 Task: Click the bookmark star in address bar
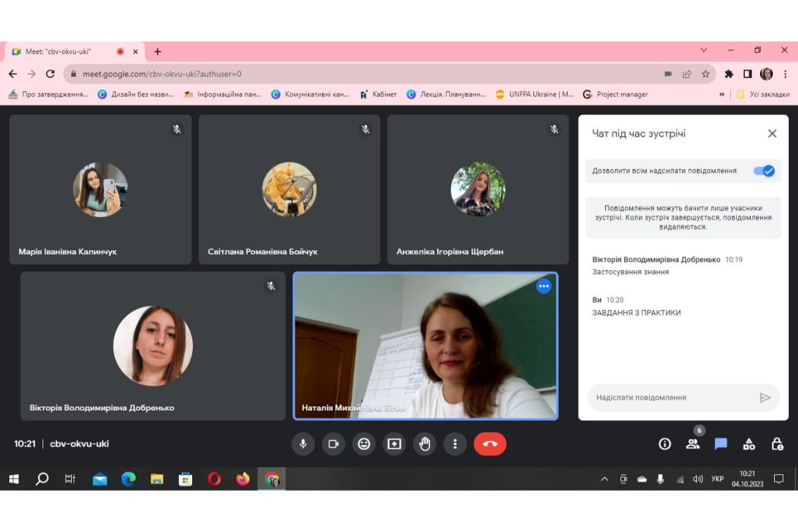[706, 74]
